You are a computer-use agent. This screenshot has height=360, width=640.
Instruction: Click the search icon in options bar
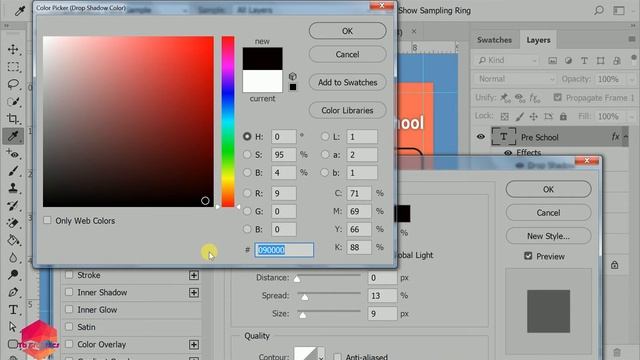pyautogui.click(x=599, y=10)
